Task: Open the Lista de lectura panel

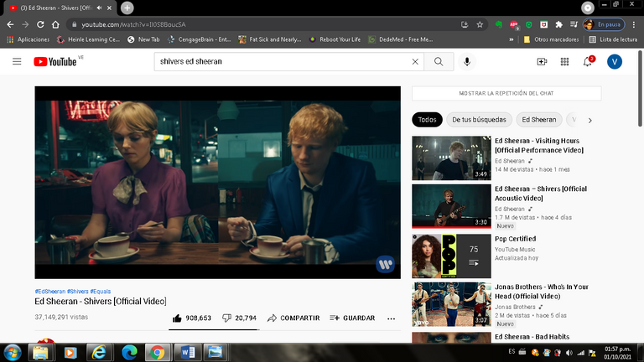Action: pos(613,40)
